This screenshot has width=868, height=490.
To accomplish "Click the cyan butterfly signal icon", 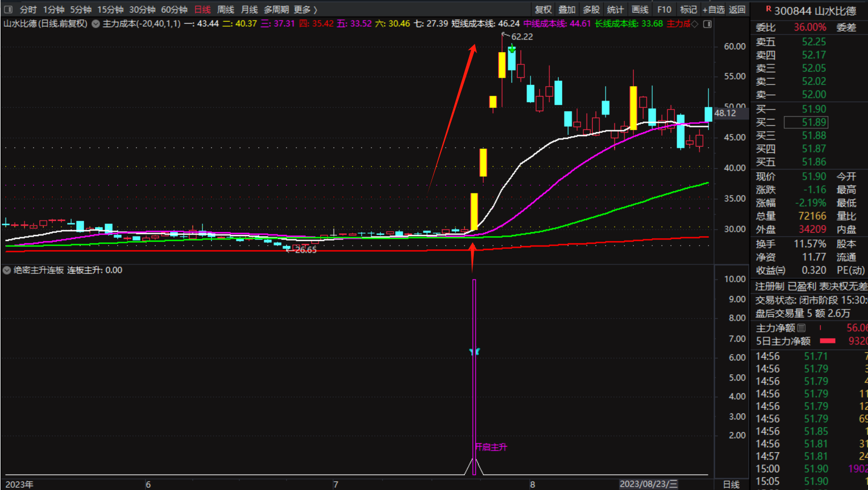I will pyautogui.click(x=474, y=352).
